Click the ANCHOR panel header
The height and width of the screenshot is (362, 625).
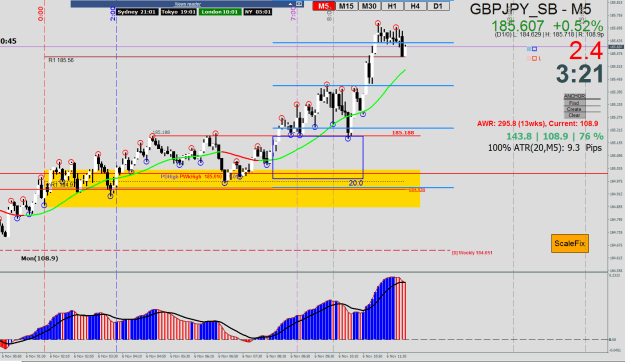574,96
